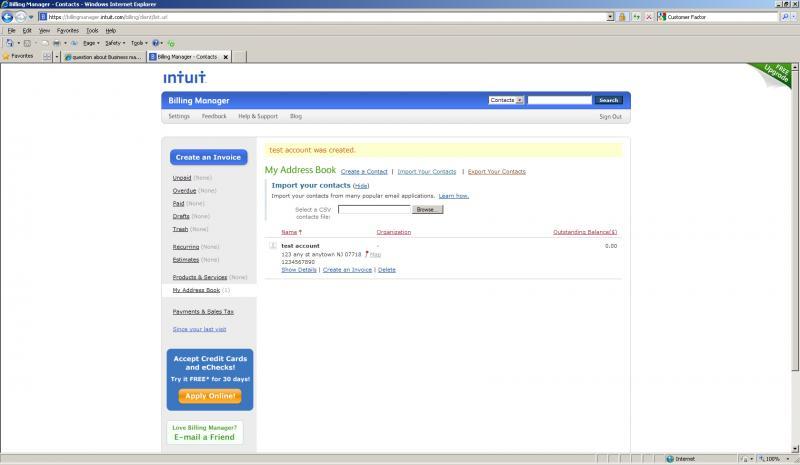Open the tab list dropdown arrow
The image size is (800, 465).
click(57, 57)
